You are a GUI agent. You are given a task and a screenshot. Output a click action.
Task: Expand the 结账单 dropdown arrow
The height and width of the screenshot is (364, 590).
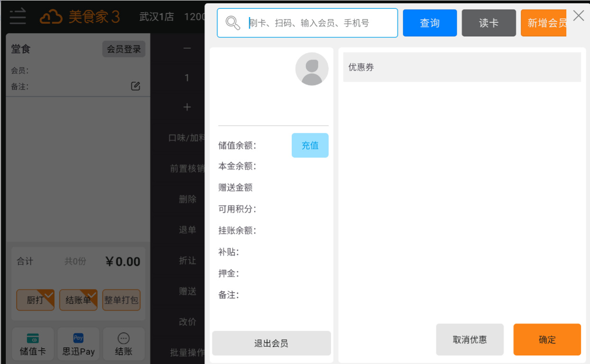pyautogui.click(x=92, y=294)
